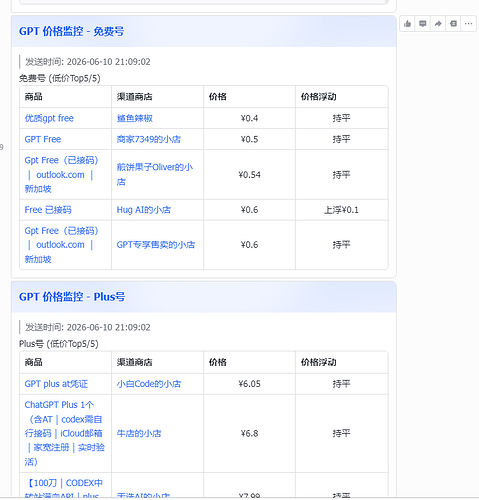Click 持平 in the 小白Code的小店 row
Viewport: 479px width, 500px height.
click(341, 384)
